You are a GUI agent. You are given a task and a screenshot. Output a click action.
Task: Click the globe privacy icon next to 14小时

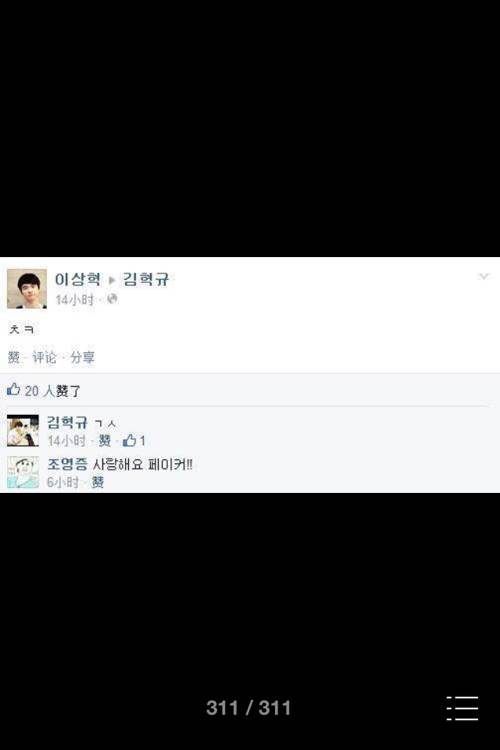(x=112, y=299)
